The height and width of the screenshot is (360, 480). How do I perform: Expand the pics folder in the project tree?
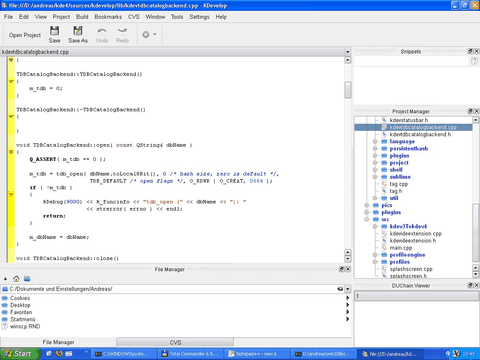[x=366, y=205]
